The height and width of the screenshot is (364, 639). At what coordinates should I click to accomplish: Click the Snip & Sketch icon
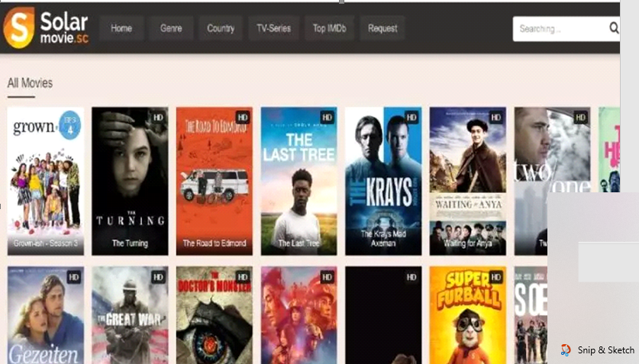tap(566, 350)
